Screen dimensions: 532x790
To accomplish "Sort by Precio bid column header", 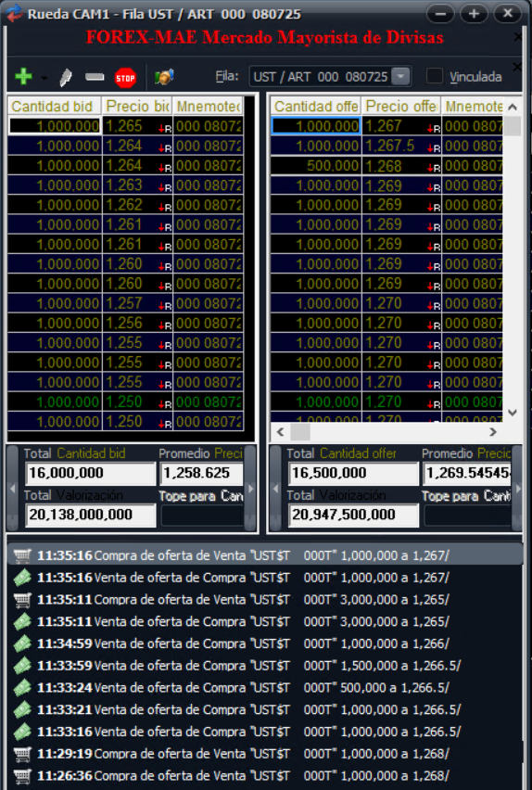I will click(x=137, y=107).
